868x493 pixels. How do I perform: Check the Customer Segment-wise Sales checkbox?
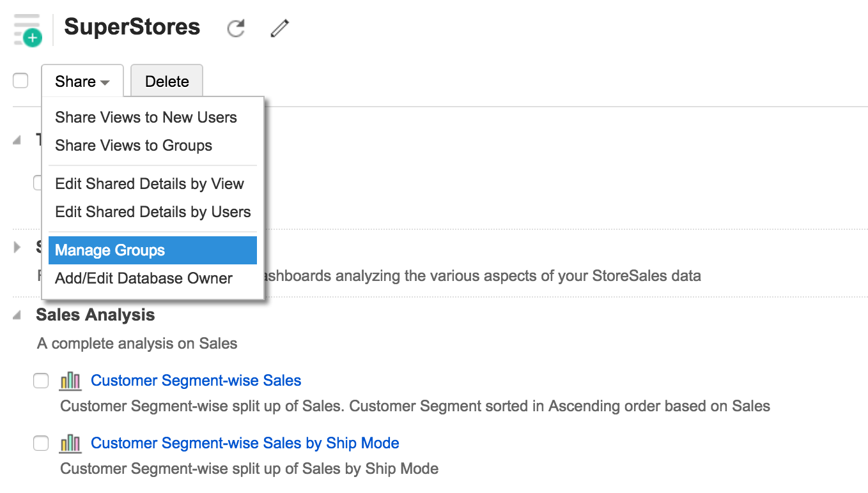pyautogui.click(x=41, y=381)
